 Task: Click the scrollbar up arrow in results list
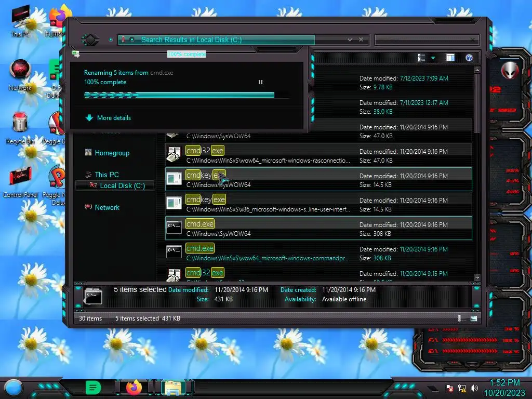pyautogui.click(x=477, y=70)
